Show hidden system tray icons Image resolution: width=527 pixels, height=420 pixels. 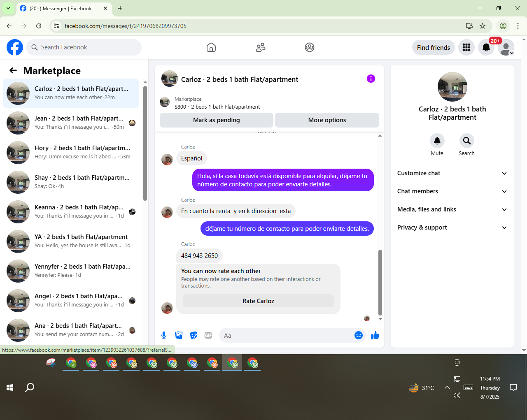[x=447, y=388]
